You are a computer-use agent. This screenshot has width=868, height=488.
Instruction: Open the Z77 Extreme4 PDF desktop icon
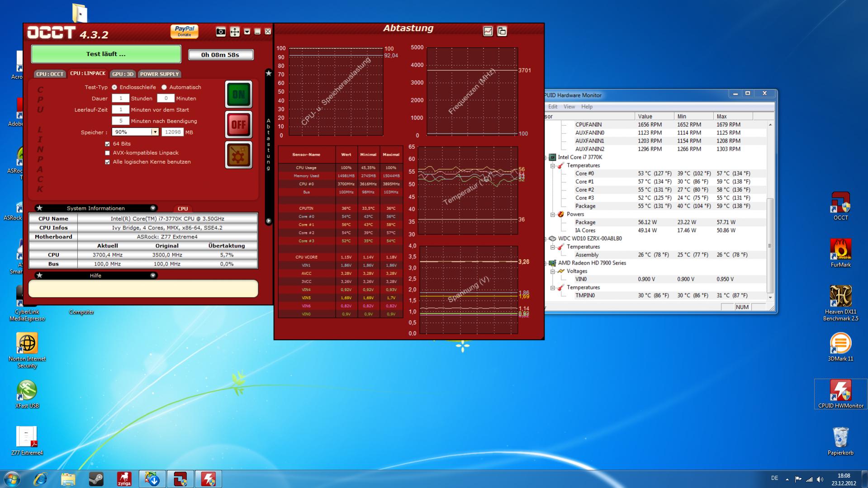(x=27, y=441)
